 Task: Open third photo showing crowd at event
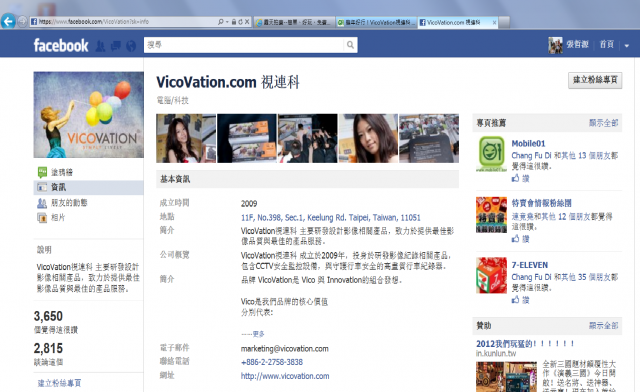(307, 138)
